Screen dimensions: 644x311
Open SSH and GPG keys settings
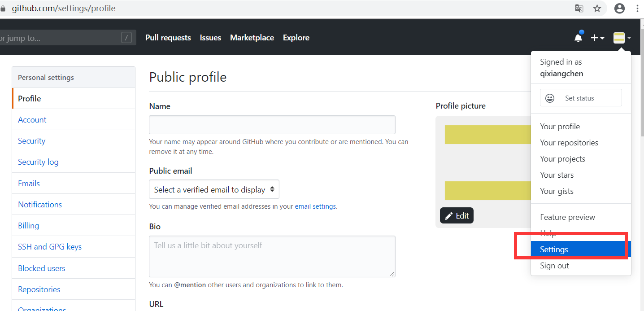click(74, 247)
